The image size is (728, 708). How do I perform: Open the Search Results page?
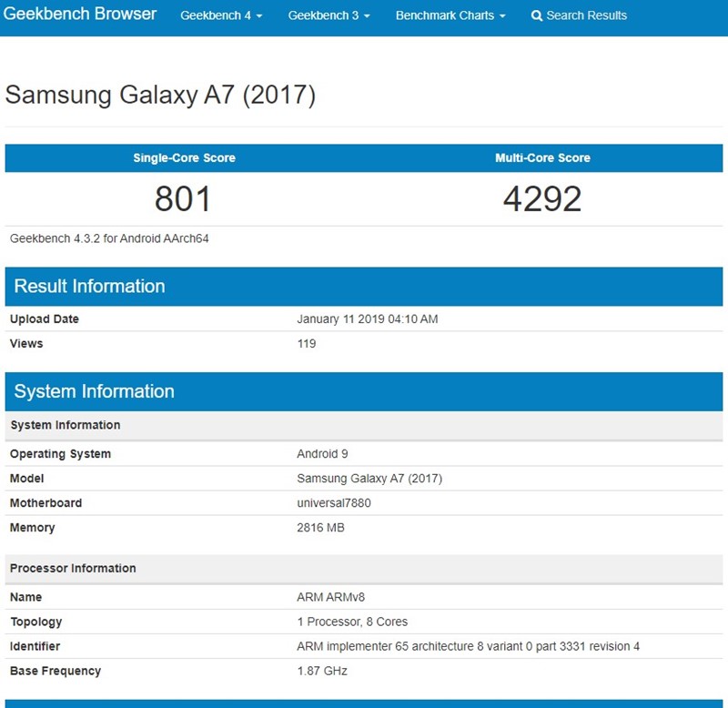587,15
